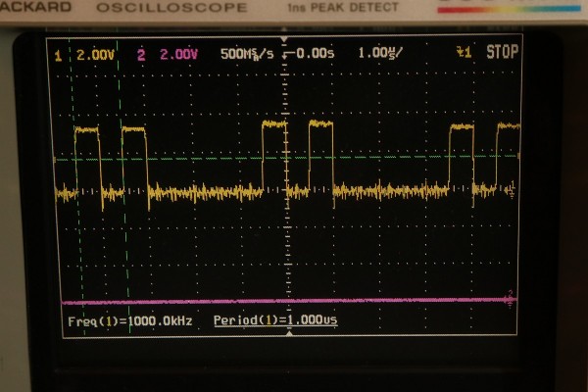Screen dimensions: 588x392
Task: Click the first yellow pulse top
Action: (87, 128)
